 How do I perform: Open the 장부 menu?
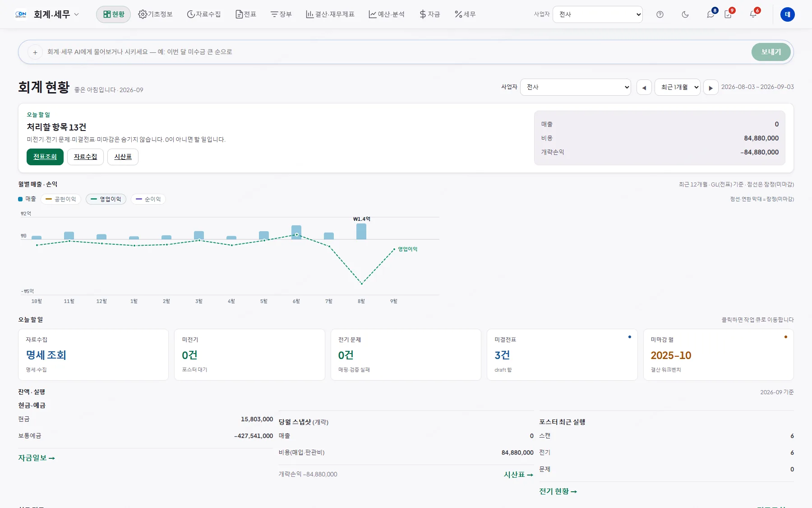[x=281, y=14]
